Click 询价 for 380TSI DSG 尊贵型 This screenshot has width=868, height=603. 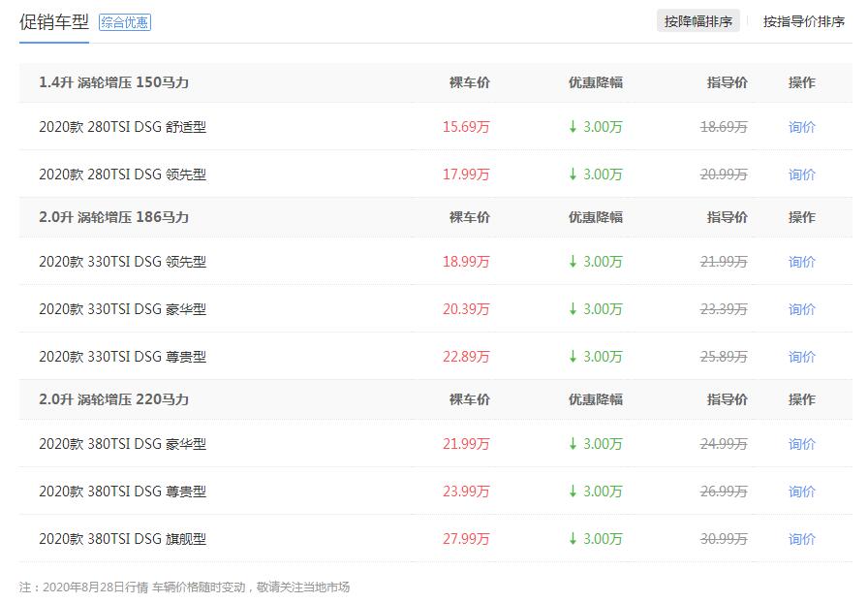(x=801, y=492)
